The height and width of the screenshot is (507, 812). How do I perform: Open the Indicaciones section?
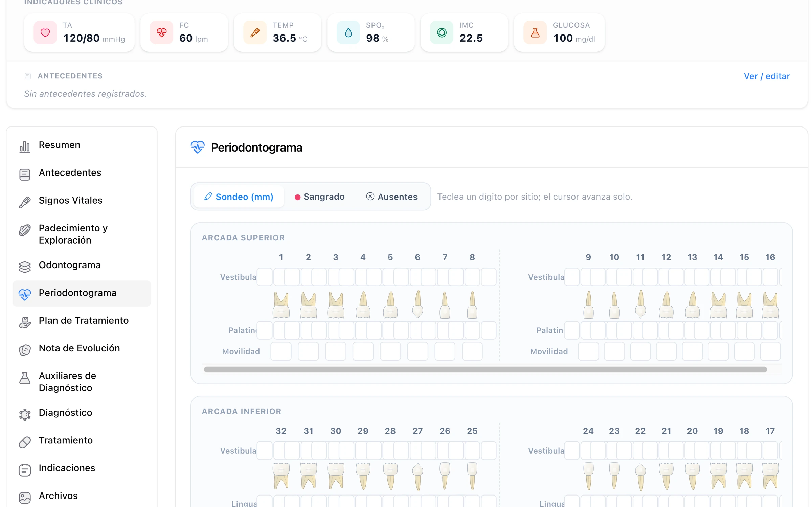82,469
